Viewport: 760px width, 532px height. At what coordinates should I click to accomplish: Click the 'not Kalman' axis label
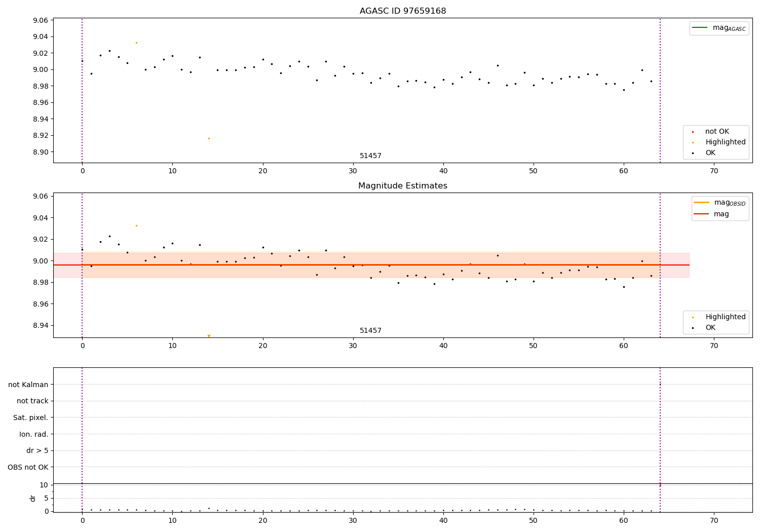coord(28,385)
